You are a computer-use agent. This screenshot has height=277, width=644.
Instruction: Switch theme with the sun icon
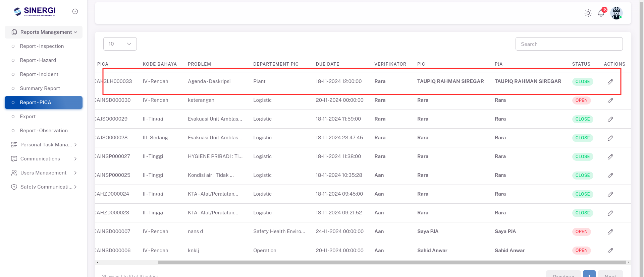pos(588,13)
